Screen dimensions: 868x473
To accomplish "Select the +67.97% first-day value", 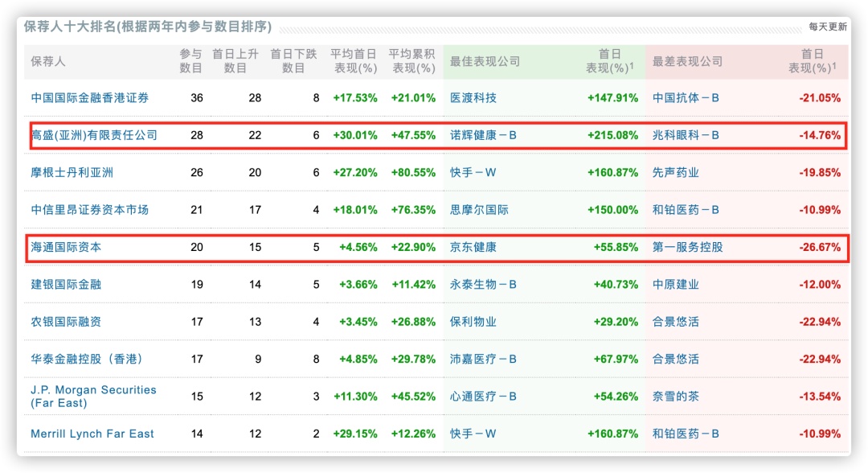I will click(x=616, y=359).
